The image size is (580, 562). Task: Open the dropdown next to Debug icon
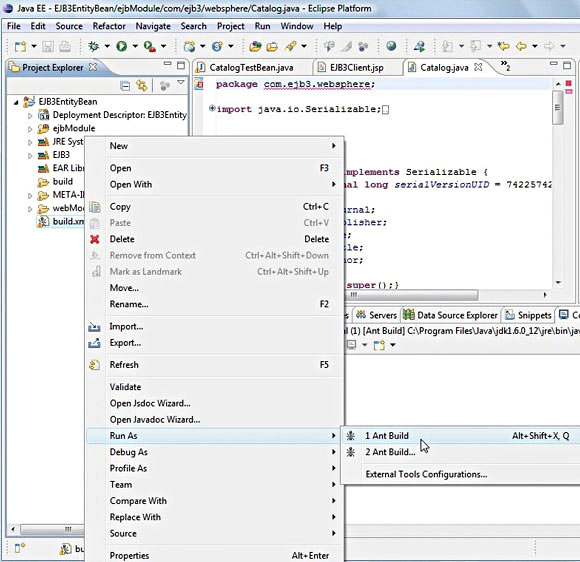(107, 46)
